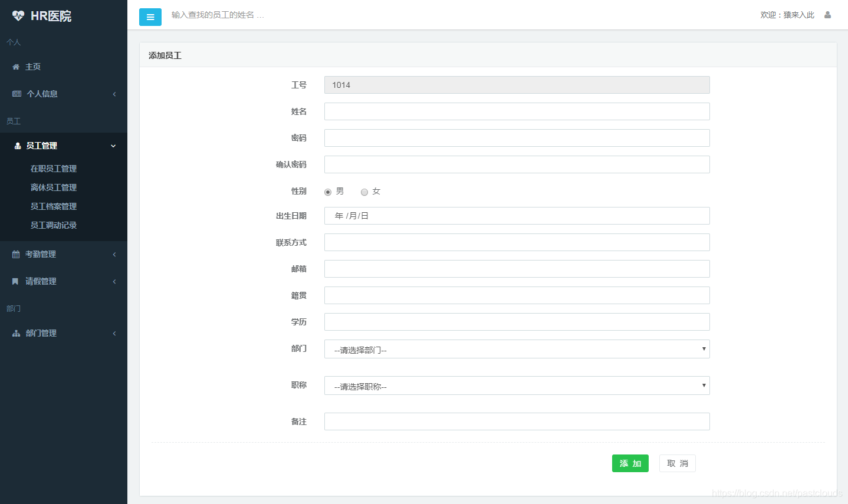The image size is (848, 504).
Task: Focus the 学历 input field
Action: [517, 322]
